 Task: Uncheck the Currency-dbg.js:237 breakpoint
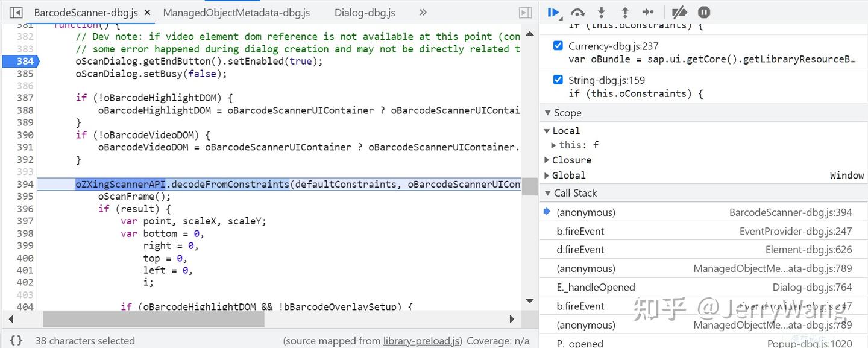(558, 45)
